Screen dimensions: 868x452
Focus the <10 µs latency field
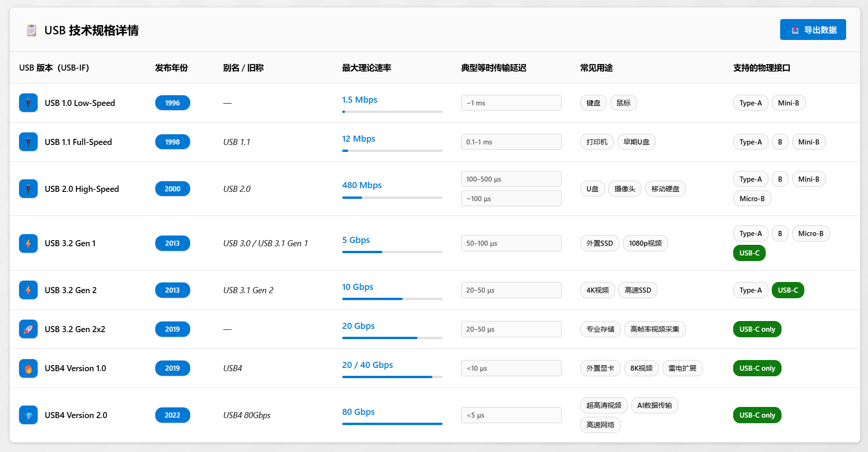pyautogui.click(x=511, y=368)
